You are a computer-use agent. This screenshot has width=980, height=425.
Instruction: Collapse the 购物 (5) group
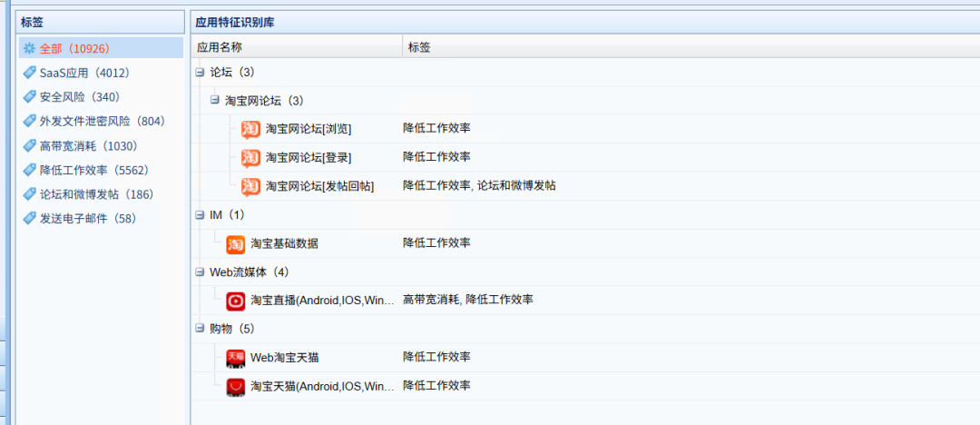200,328
